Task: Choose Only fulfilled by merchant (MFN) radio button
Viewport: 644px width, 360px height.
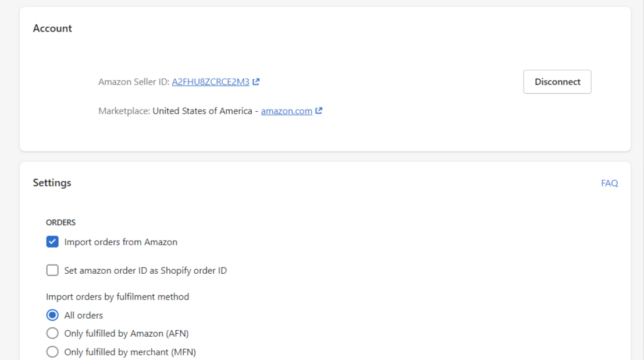Action: click(x=52, y=352)
